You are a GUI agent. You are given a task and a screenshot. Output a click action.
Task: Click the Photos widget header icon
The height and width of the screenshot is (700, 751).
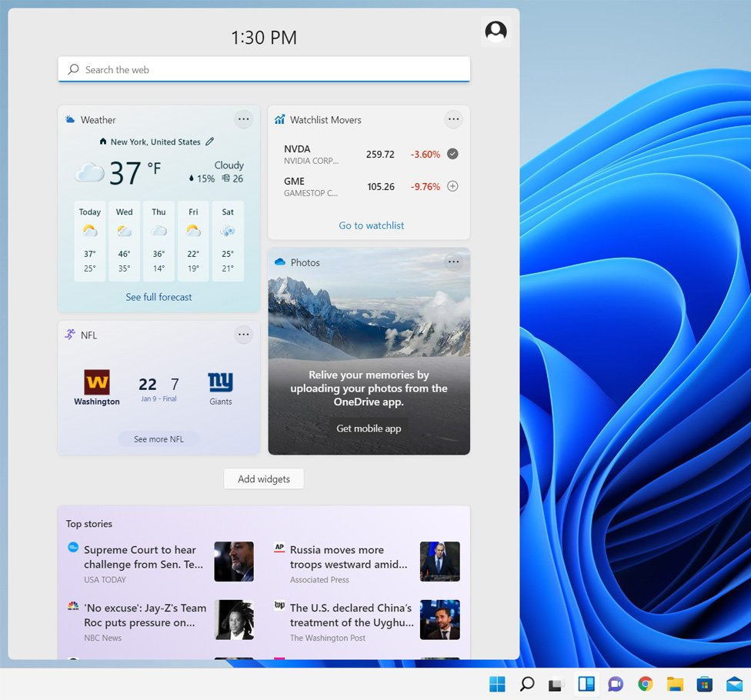280,262
